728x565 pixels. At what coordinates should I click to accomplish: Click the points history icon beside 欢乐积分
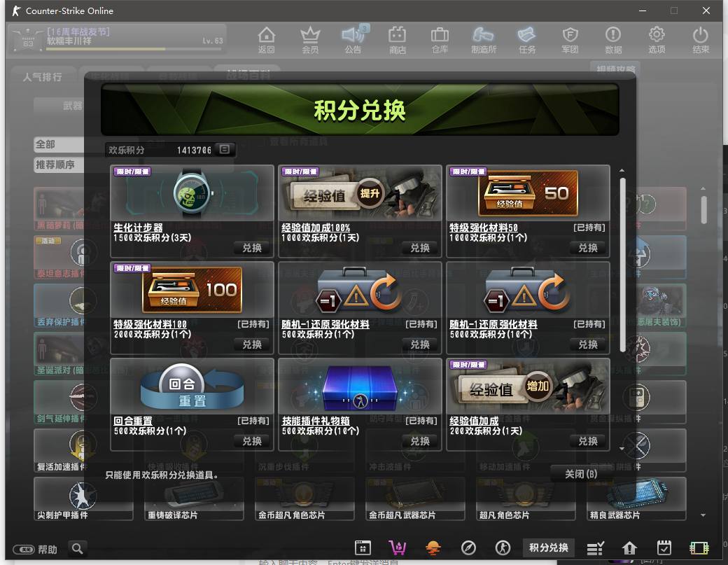tap(224, 150)
